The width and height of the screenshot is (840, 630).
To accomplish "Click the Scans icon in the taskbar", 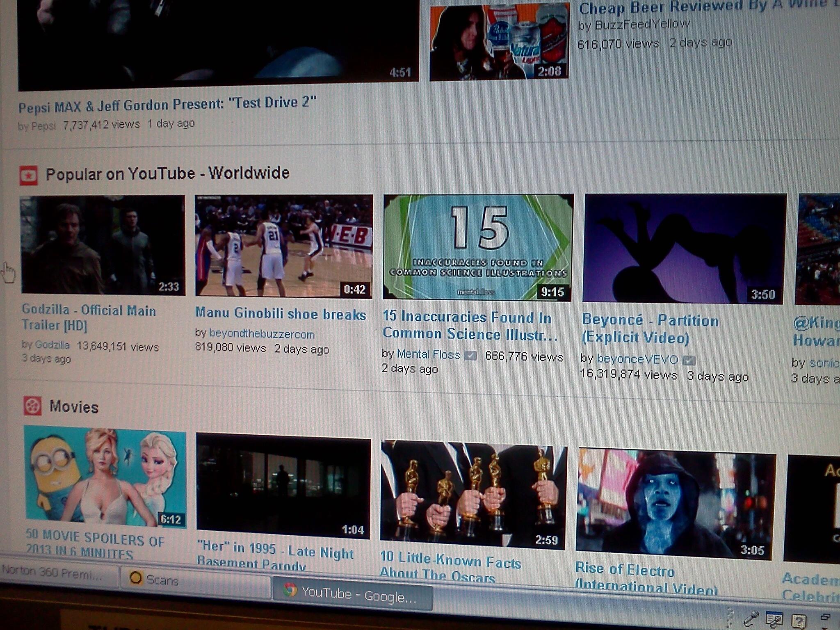I will pyautogui.click(x=135, y=578).
